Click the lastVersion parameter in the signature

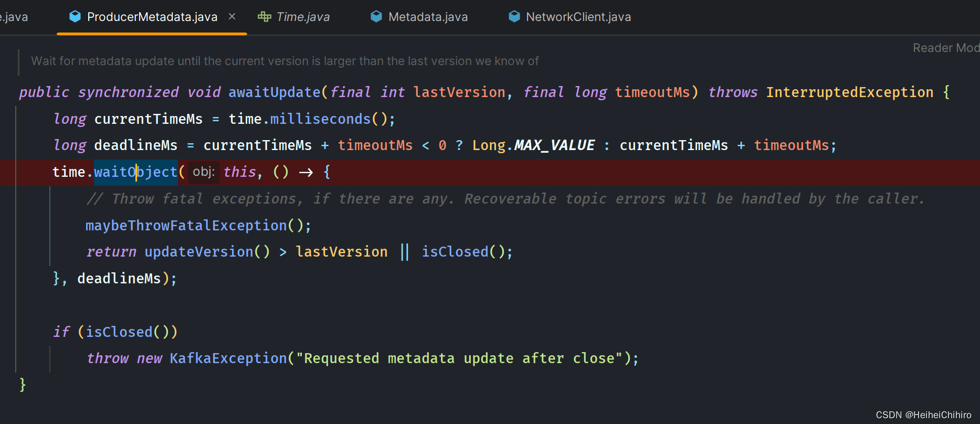459,92
